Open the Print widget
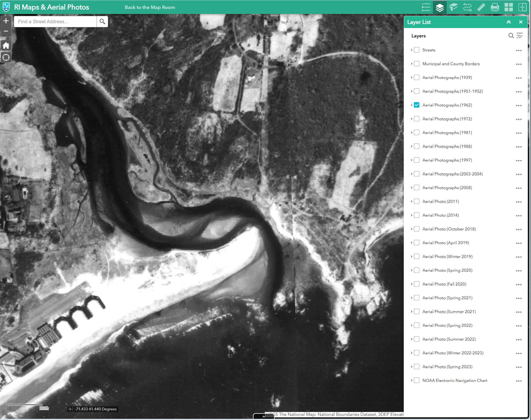This screenshot has width=531, height=420. 495,7
